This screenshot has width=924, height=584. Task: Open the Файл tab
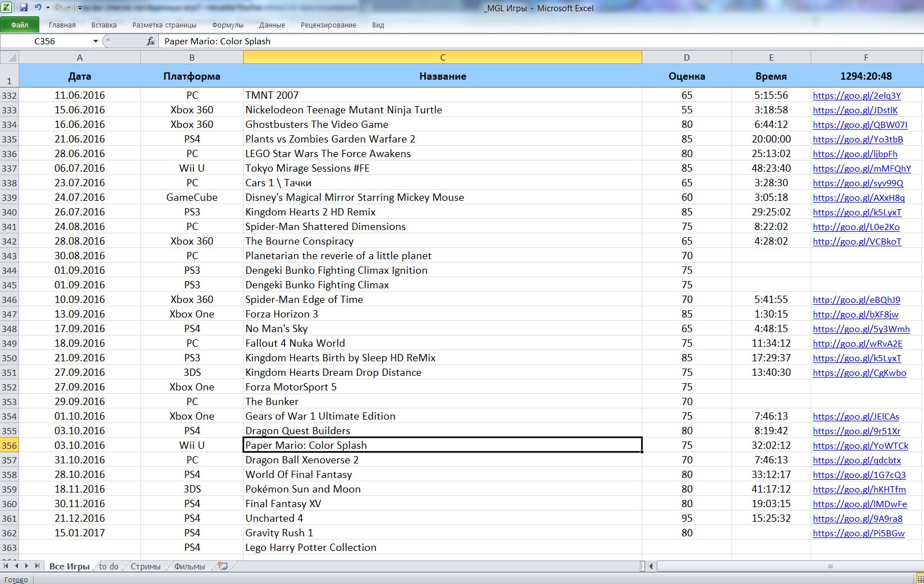[20, 25]
